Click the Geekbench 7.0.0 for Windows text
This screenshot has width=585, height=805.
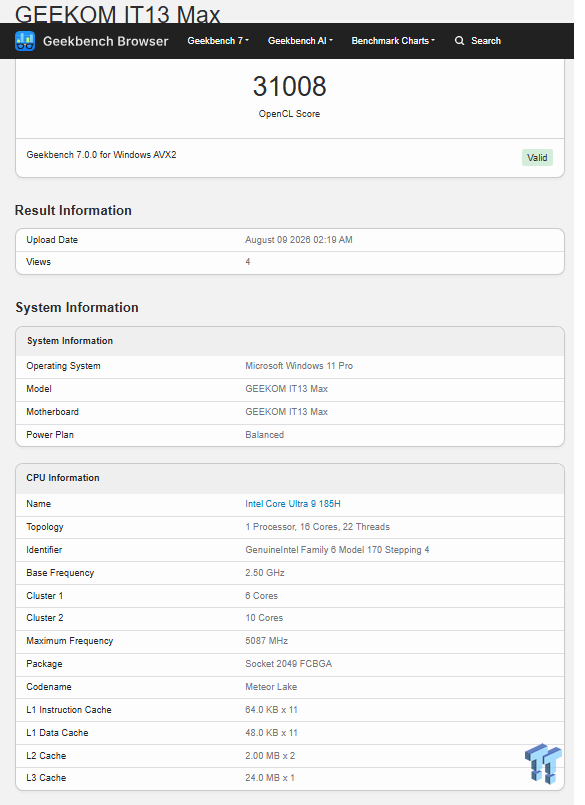point(101,155)
